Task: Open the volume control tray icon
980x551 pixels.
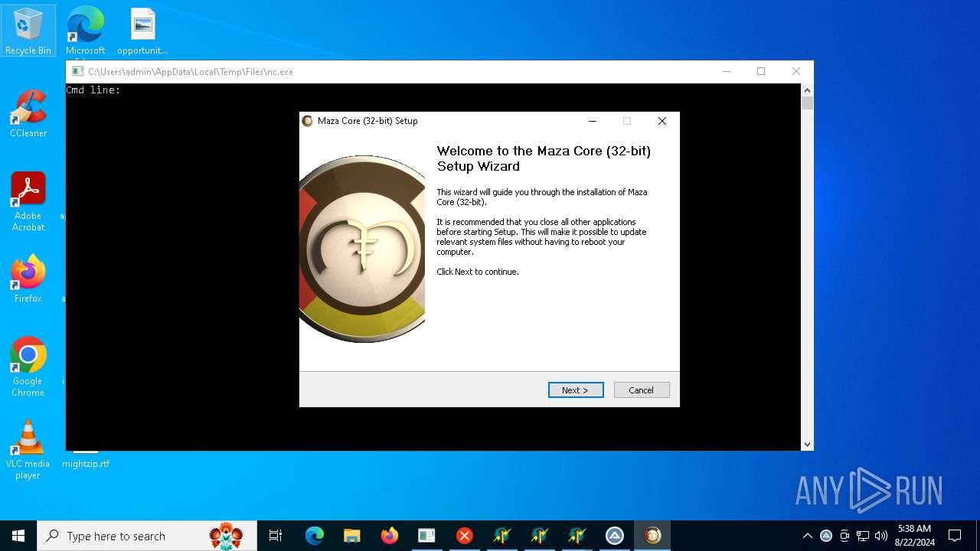Action: pyautogui.click(x=881, y=536)
